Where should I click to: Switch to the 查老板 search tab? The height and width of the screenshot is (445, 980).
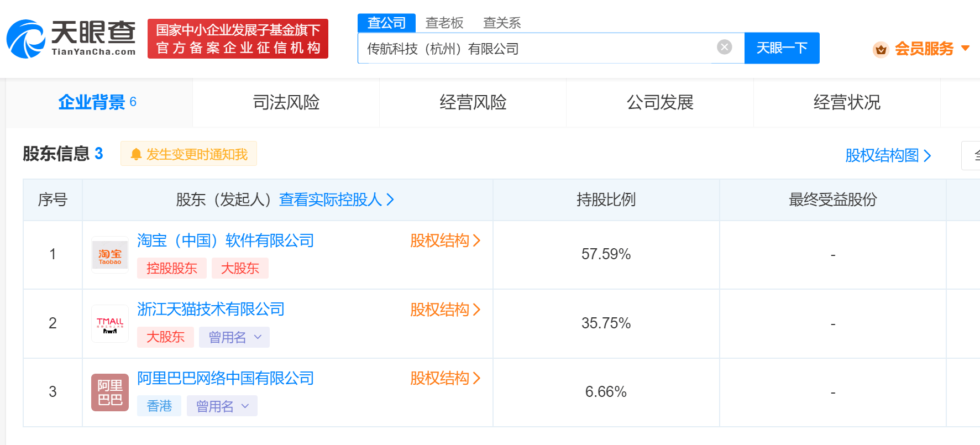[444, 23]
